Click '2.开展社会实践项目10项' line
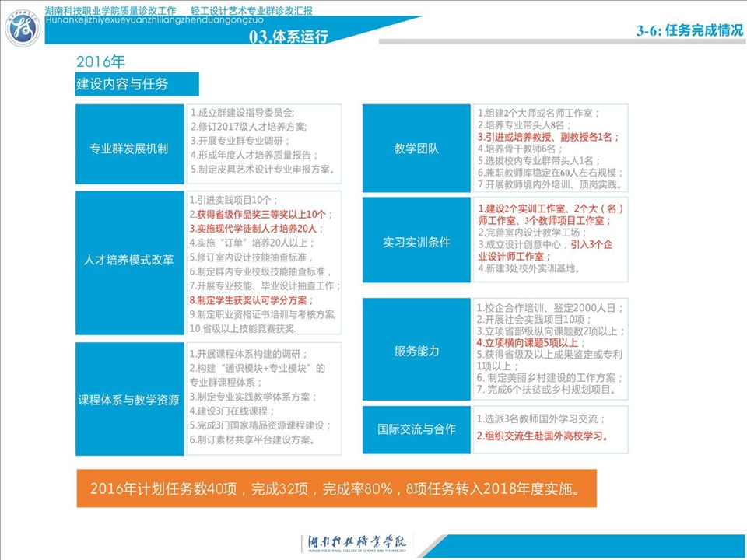Viewport: 747px width, 560px height. pyautogui.click(x=534, y=320)
